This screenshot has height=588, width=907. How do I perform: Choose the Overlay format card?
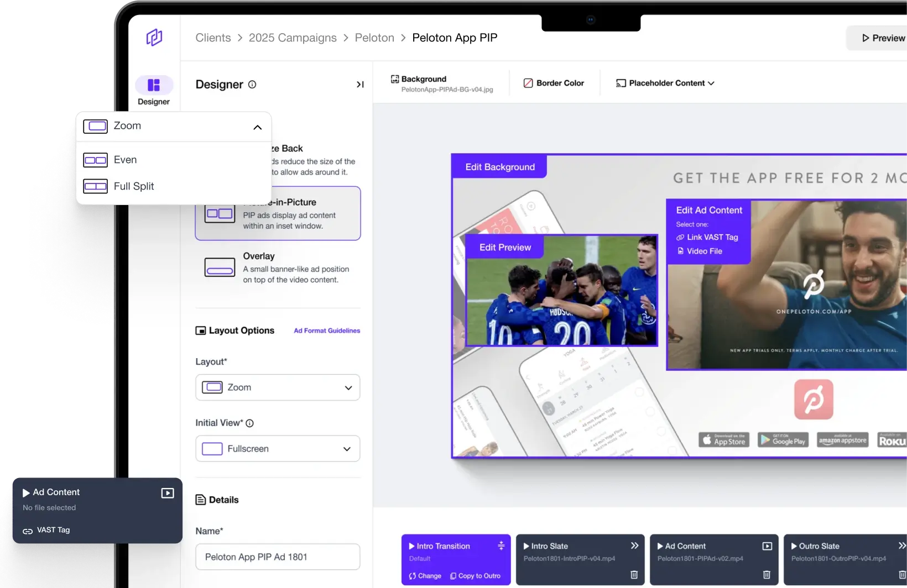[278, 267]
